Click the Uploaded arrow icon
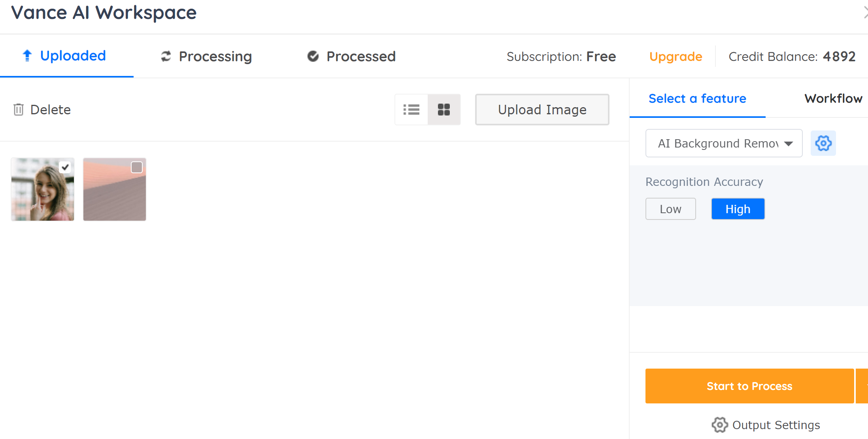 tap(27, 56)
